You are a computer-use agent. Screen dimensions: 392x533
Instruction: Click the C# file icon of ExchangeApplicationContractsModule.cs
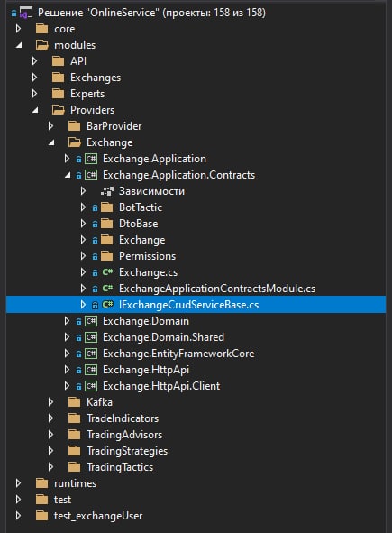pos(107,289)
